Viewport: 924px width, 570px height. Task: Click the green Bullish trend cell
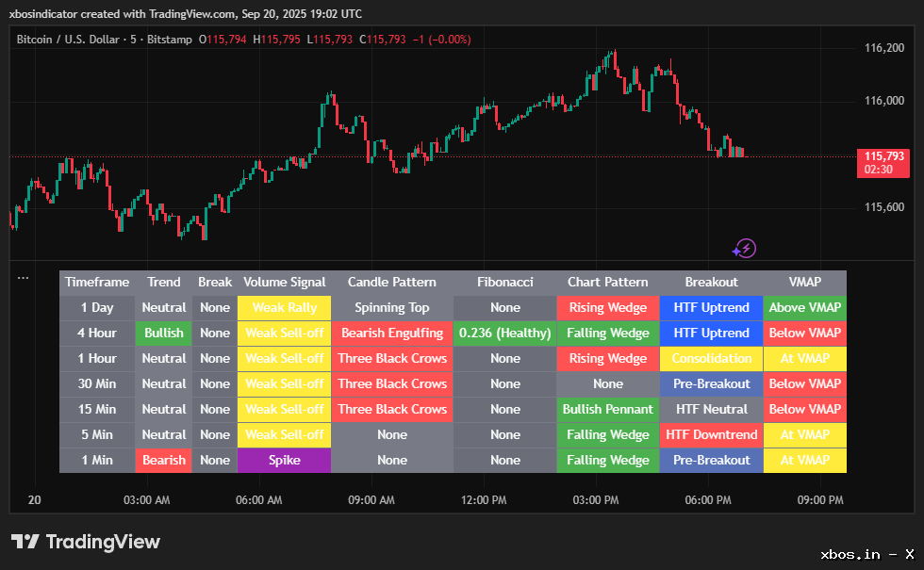point(164,333)
